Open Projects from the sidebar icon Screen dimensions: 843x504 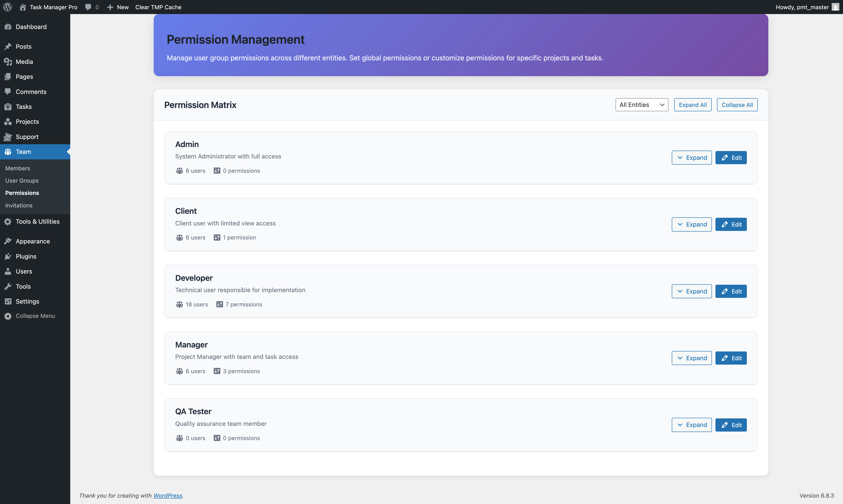tap(8, 121)
